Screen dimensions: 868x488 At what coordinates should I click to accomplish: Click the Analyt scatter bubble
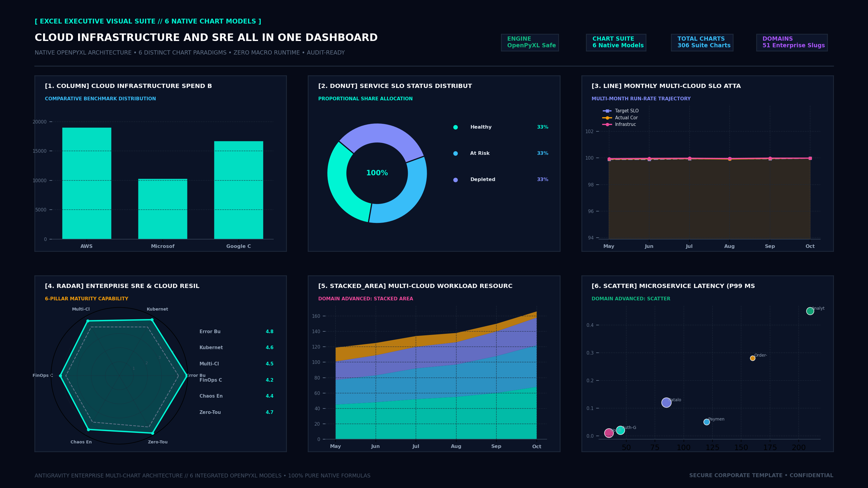tap(810, 311)
